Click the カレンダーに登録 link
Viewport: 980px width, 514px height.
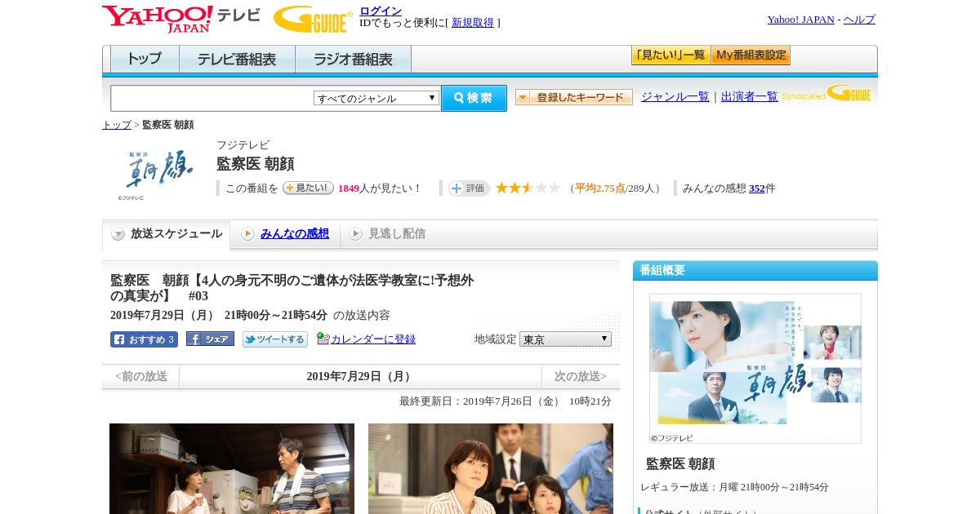(x=373, y=339)
